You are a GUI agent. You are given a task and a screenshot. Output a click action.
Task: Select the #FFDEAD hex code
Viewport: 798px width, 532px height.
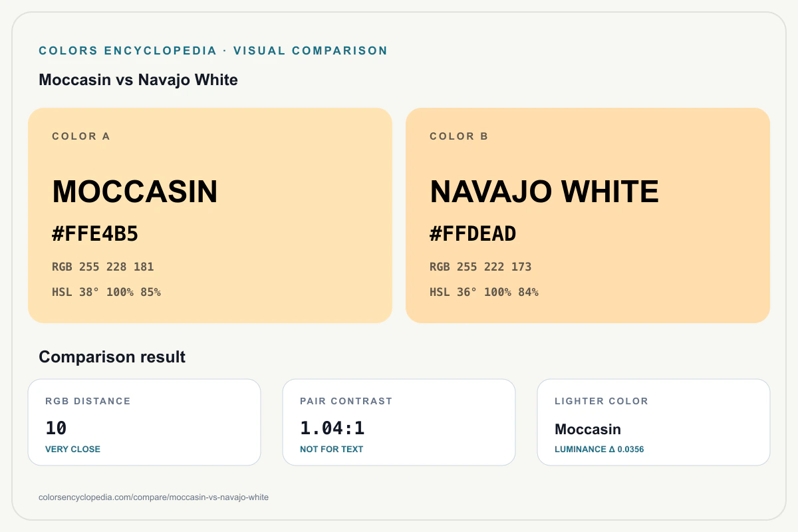[473, 233]
